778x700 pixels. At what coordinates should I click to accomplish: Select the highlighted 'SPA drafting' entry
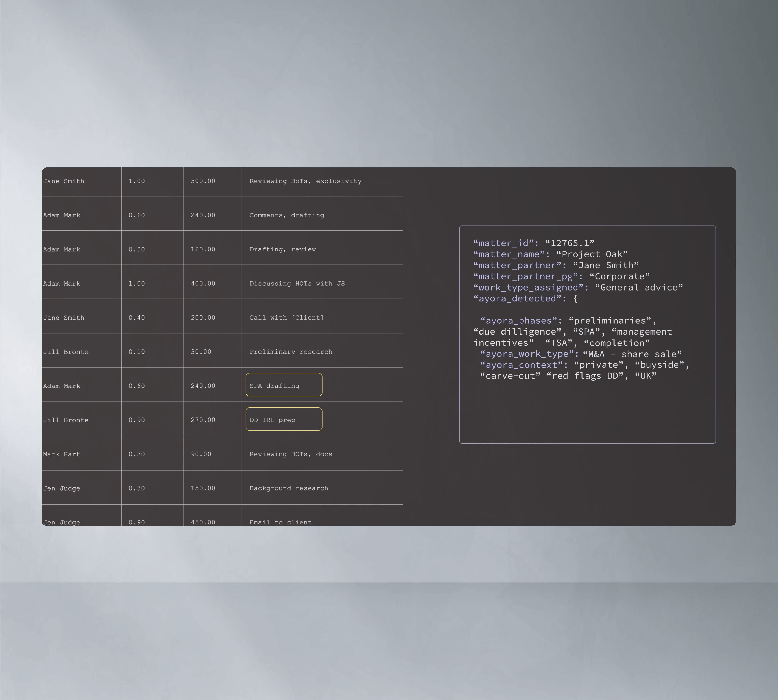point(284,385)
